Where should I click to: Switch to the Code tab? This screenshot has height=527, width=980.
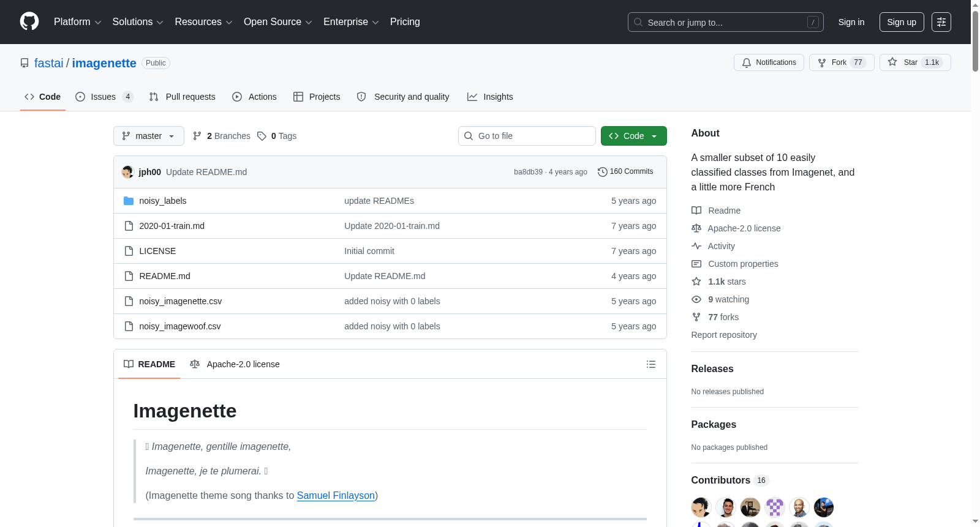43,97
